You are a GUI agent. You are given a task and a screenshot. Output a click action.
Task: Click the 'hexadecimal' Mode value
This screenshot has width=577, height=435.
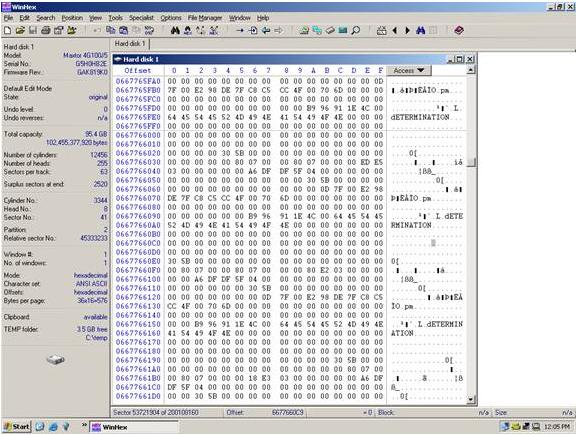91,275
